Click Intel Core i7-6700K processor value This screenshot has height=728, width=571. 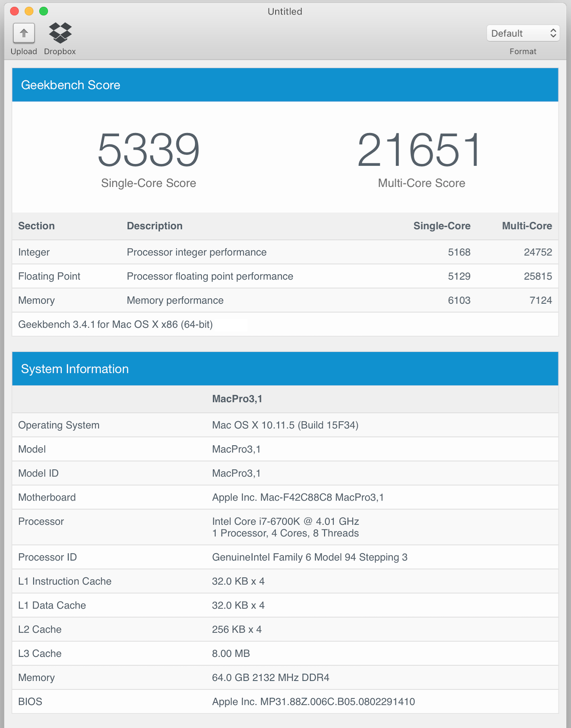[x=285, y=521]
